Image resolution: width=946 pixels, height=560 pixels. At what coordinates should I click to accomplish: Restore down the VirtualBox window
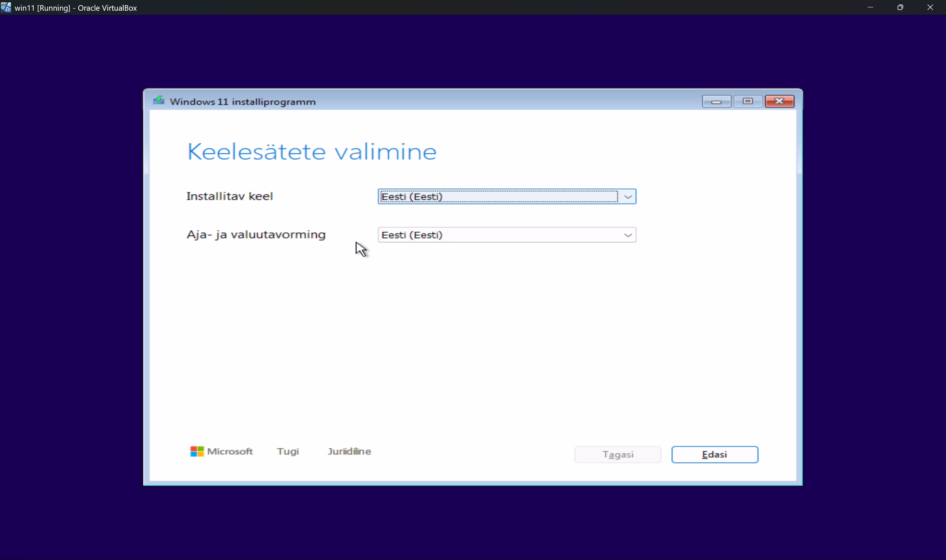tap(900, 7)
